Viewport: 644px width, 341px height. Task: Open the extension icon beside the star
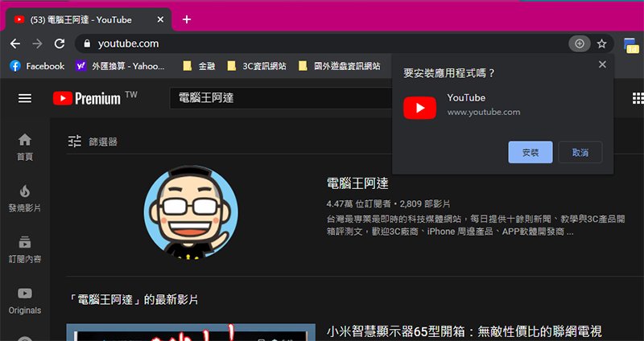point(631,45)
